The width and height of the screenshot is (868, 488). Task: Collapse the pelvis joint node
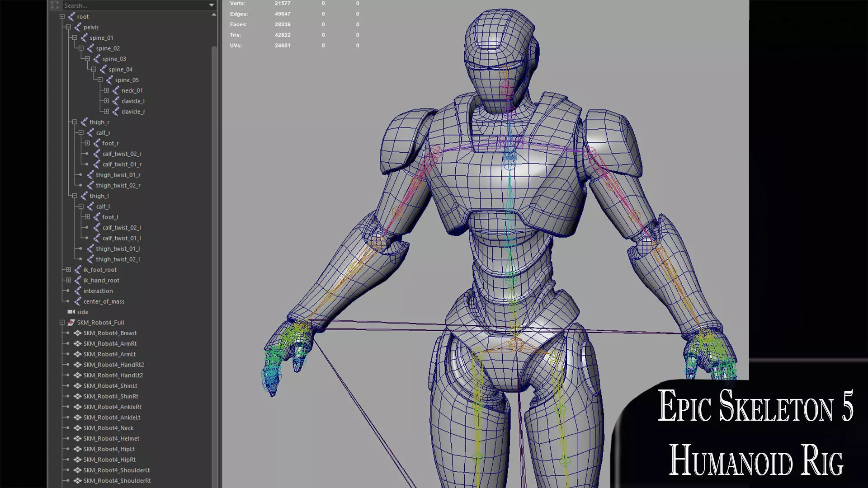coord(68,27)
